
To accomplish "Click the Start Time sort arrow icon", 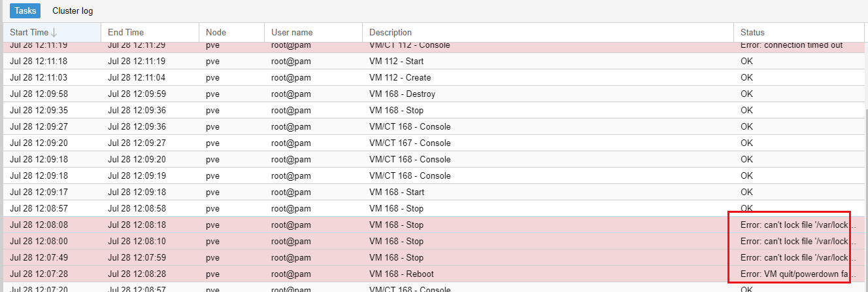I will point(54,32).
